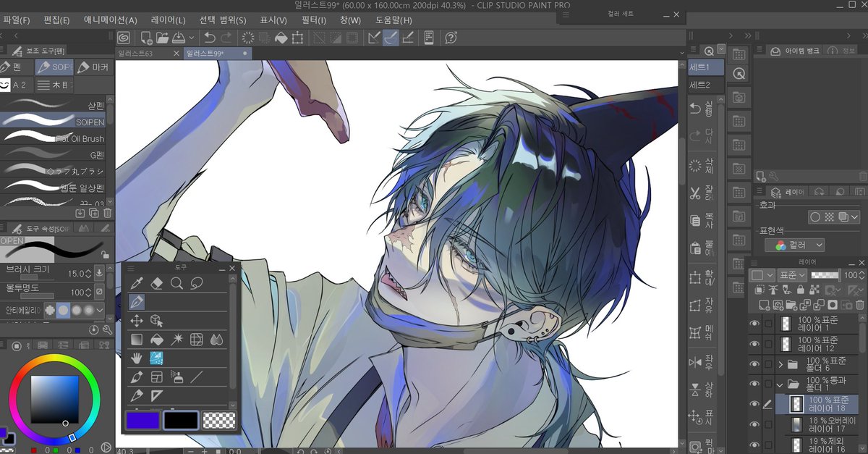Image resolution: width=868 pixels, height=454 pixels.
Task: Select the Fill bucket tool
Action: (156, 339)
